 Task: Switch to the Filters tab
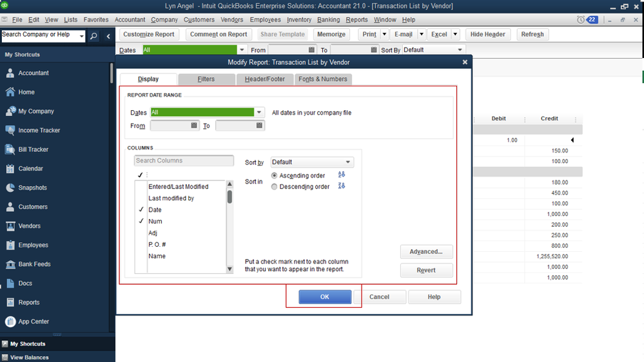point(206,79)
